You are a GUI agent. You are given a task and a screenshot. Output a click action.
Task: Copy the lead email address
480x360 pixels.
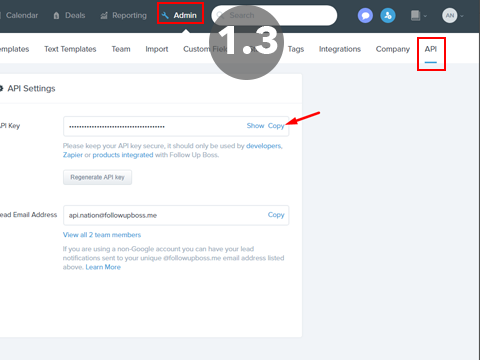tap(276, 215)
